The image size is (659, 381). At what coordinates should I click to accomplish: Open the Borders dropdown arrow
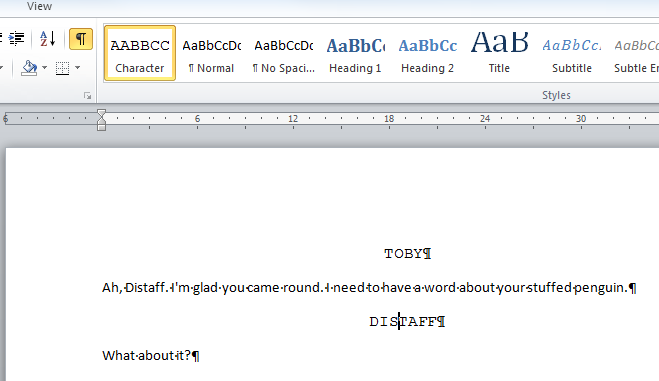(77, 68)
